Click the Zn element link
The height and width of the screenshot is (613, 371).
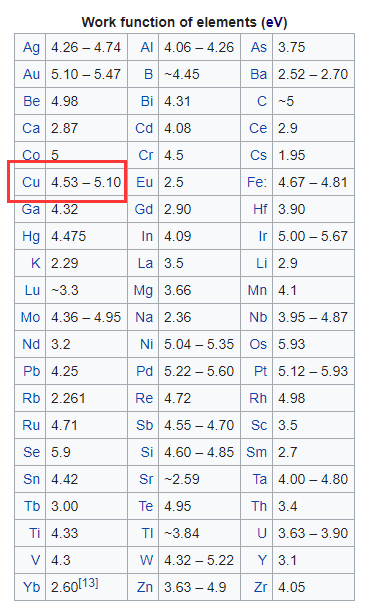pos(144,587)
